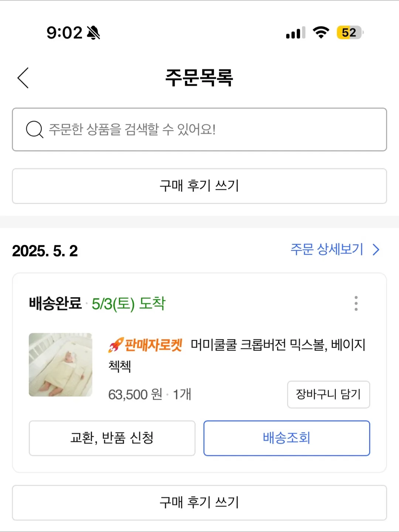The width and height of the screenshot is (399, 532).
Task: Tap the Wi-Fi status icon
Action: point(321,33)
